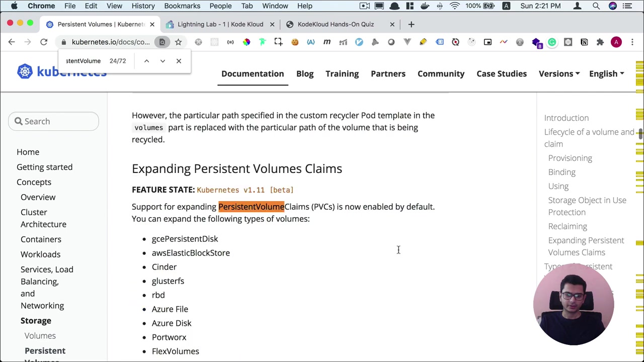Open the Bookmarks menu in menu bar
The image size is (644, 362).
182,6
